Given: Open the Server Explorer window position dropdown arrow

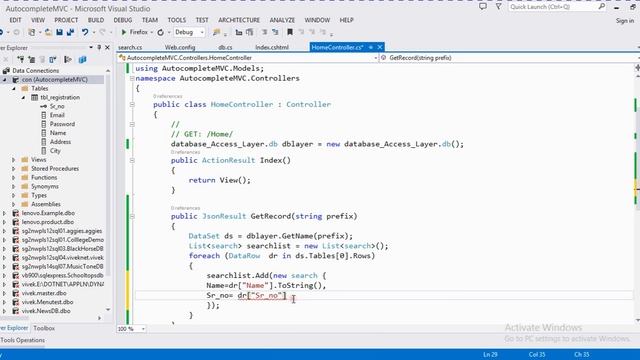Looking at the screenshot, I should click(91, 47).
